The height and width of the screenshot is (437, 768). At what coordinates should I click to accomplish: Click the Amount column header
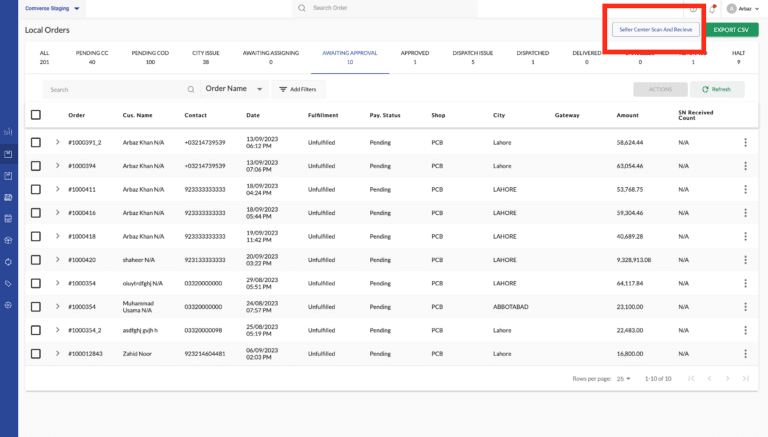[627, 115]
